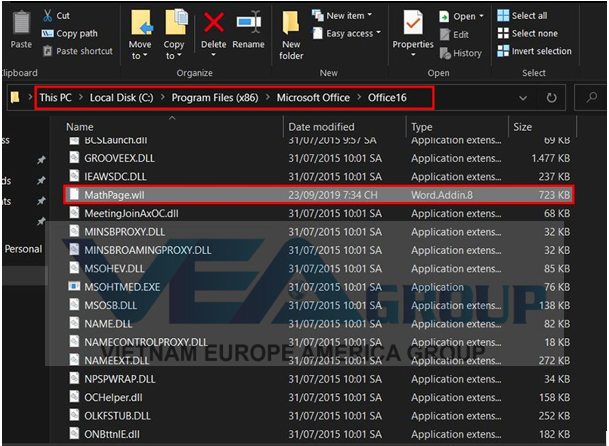The image size is (609, 446).
Task: Click the Copy to folder icon
Action: pos(175,26)
